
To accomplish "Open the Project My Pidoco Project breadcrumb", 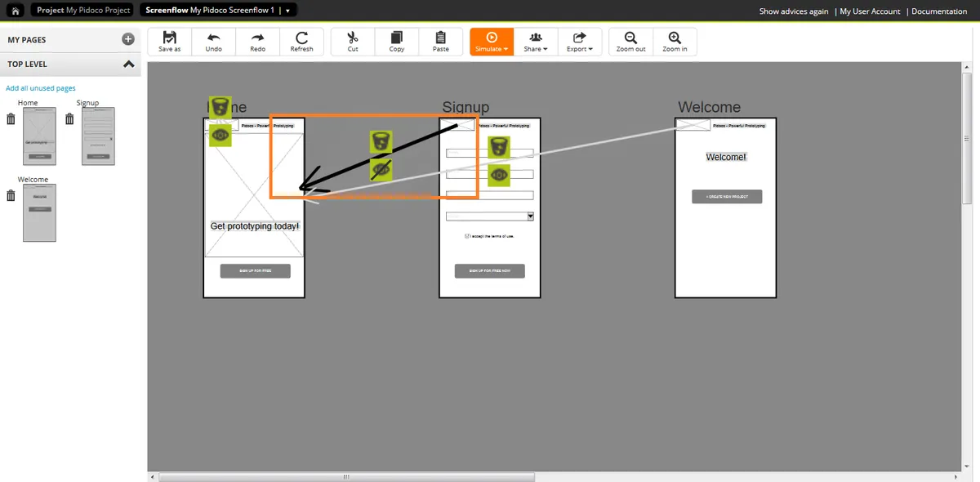I will 83,11.
